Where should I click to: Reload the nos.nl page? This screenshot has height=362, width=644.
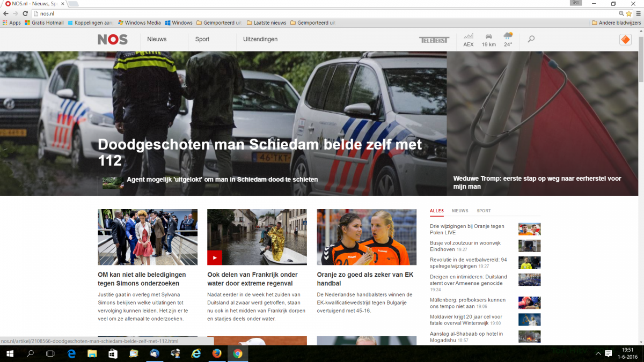click(25, 13)
